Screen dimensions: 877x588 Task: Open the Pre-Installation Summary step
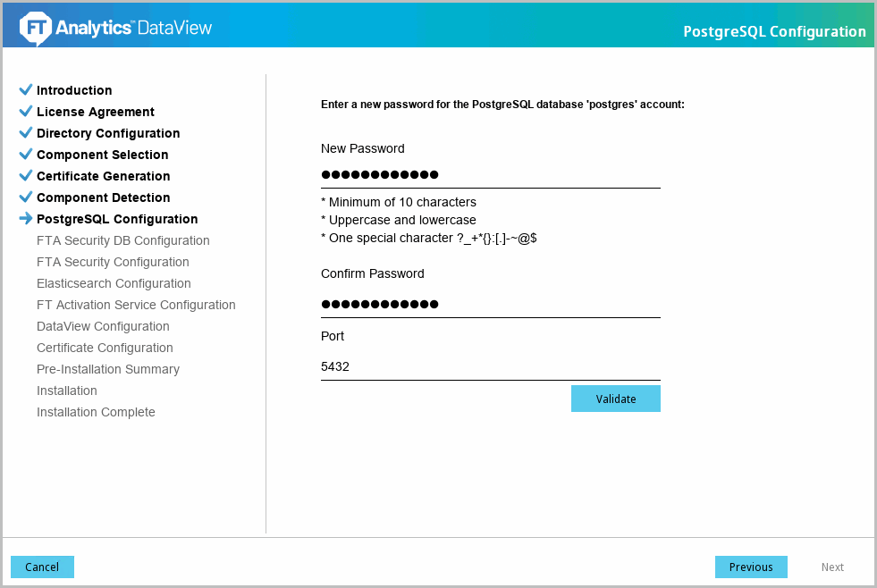108,369
